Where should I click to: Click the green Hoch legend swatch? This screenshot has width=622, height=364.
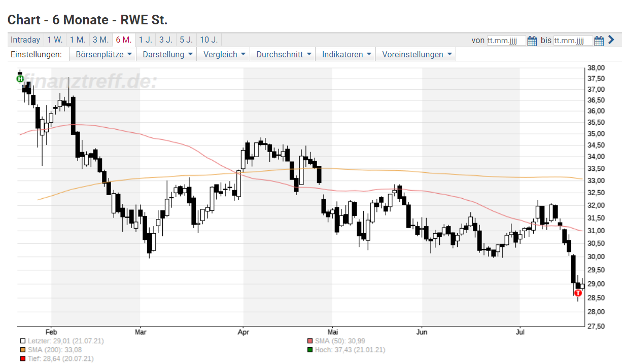(309, 350)
